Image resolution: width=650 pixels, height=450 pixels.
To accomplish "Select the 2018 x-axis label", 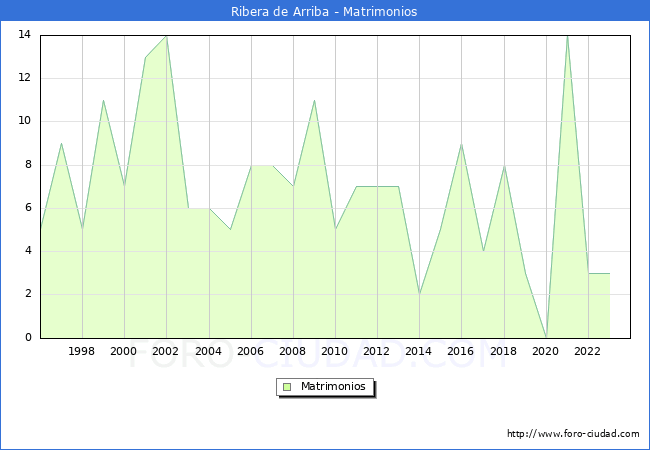I will coord(503,351).
